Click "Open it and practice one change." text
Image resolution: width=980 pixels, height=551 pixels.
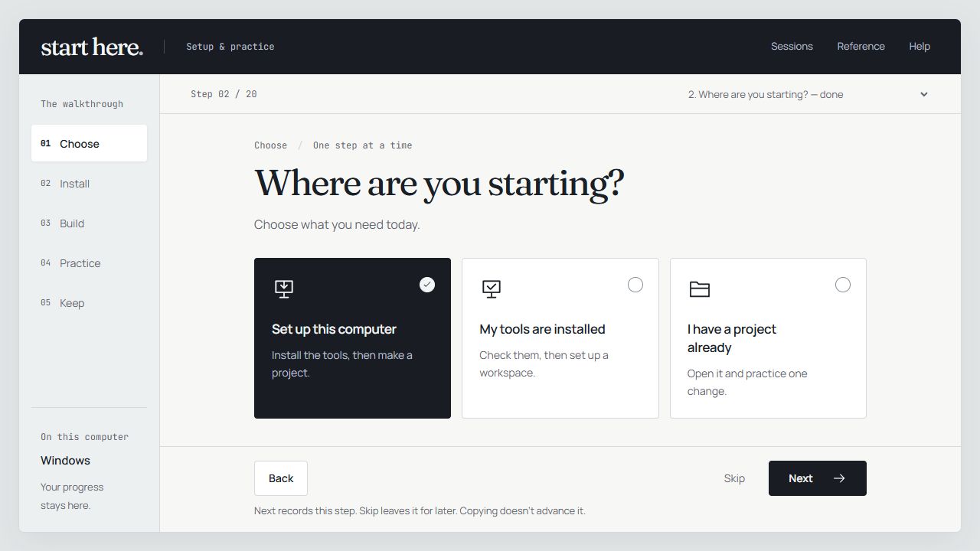click(x=747, y=383)
